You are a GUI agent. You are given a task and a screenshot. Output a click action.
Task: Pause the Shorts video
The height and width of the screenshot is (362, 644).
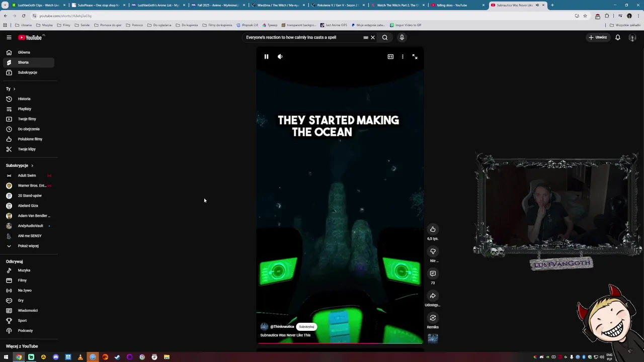tap(266, 57)
